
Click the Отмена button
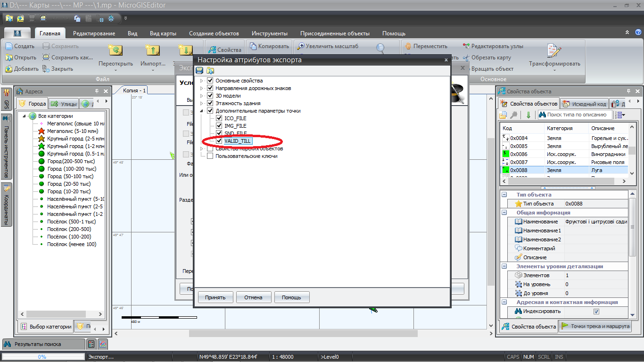point(253,297)
